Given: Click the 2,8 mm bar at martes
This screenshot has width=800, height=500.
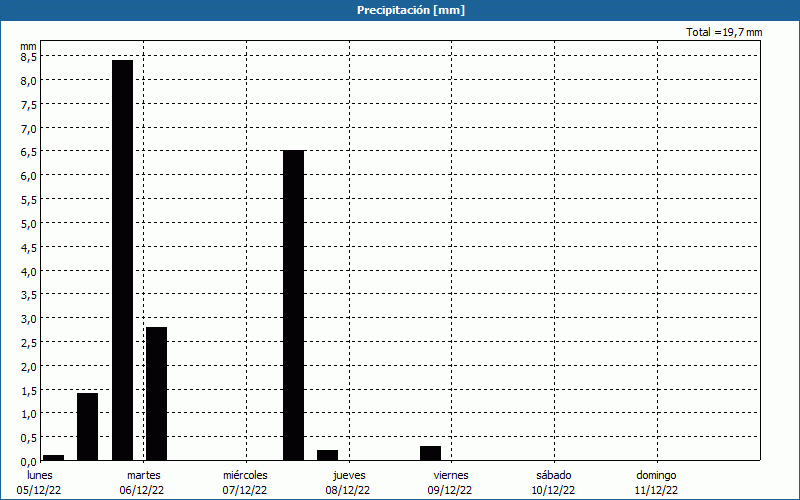Looking at the screenshot, I should [x=156, y=393].
